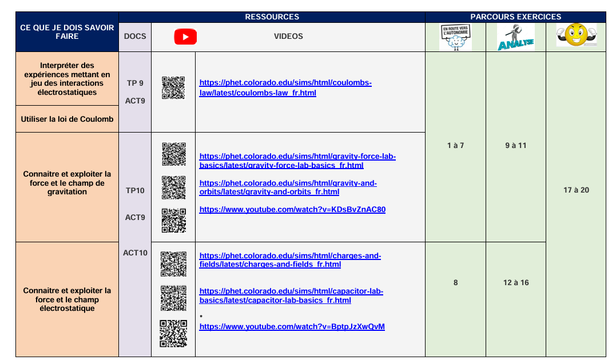Open the charges-and-fields PhET link

pos(290,260)
